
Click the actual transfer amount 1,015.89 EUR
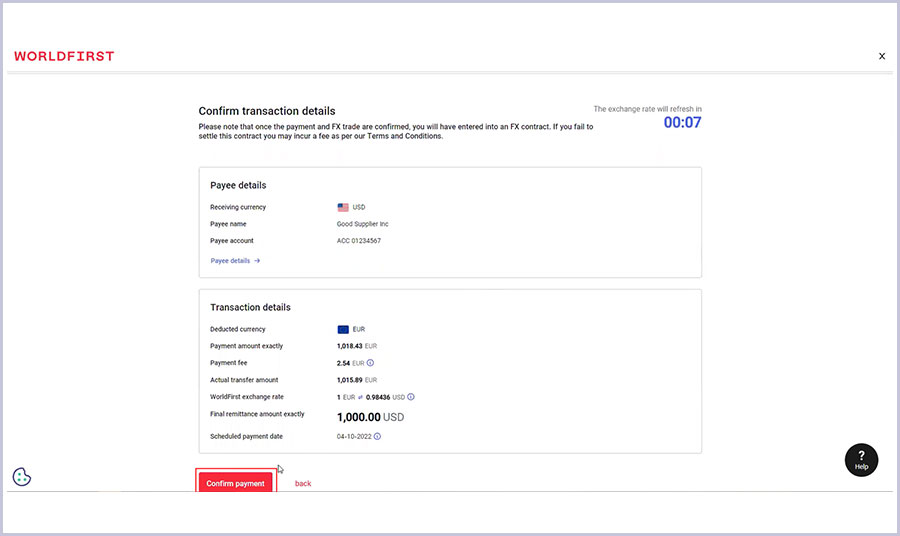click(356, 380)
